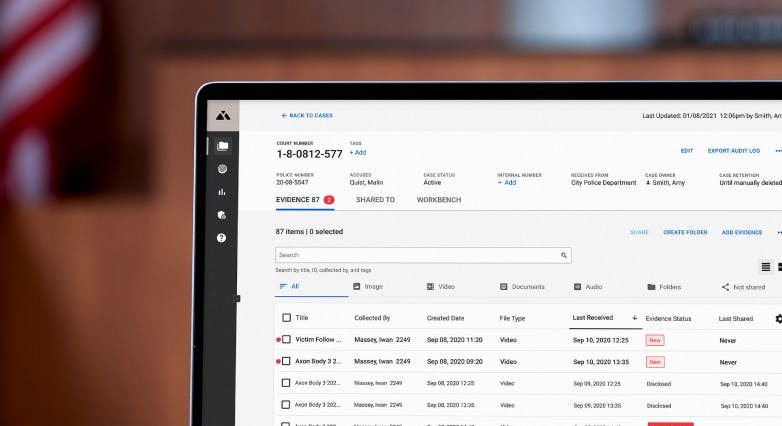Click the Add Evidence button
The width and height of the screenshot is (782, 426).
pyautogui.click(x=742, y=232)
